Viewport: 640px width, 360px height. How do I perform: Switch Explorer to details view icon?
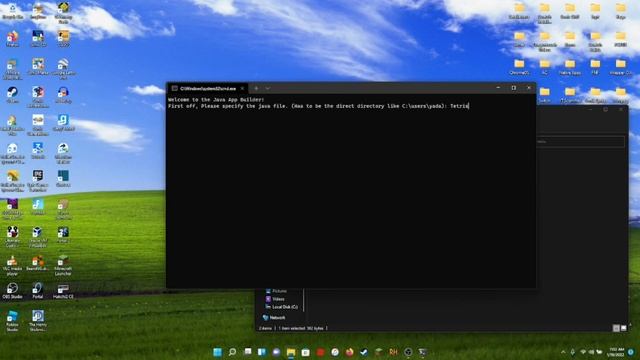pyautogui.click(x=616, y=328)
